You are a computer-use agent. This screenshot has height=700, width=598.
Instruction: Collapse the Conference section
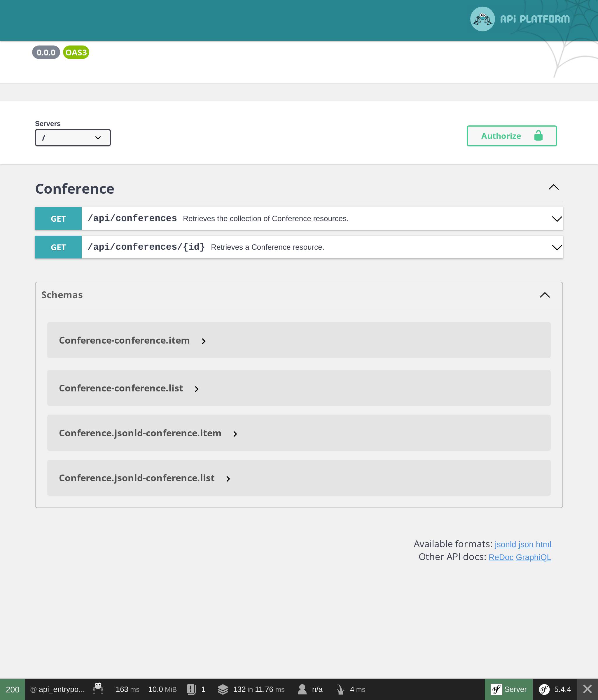pos(553,188)
